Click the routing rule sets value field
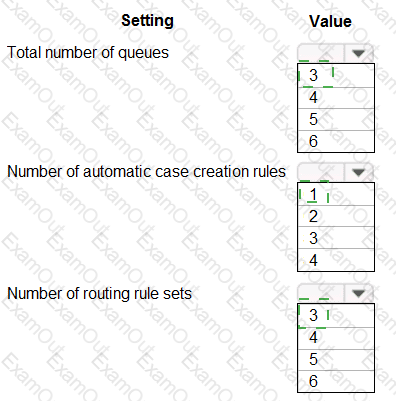The height and width of the screenshot is (401, 396). (x=320, y=293)
